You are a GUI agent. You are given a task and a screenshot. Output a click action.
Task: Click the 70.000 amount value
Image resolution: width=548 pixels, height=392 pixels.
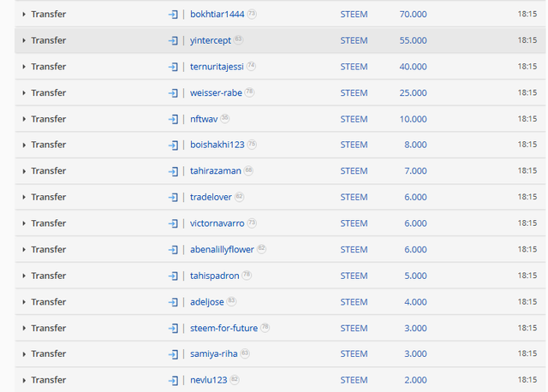[x=413, y=15]
